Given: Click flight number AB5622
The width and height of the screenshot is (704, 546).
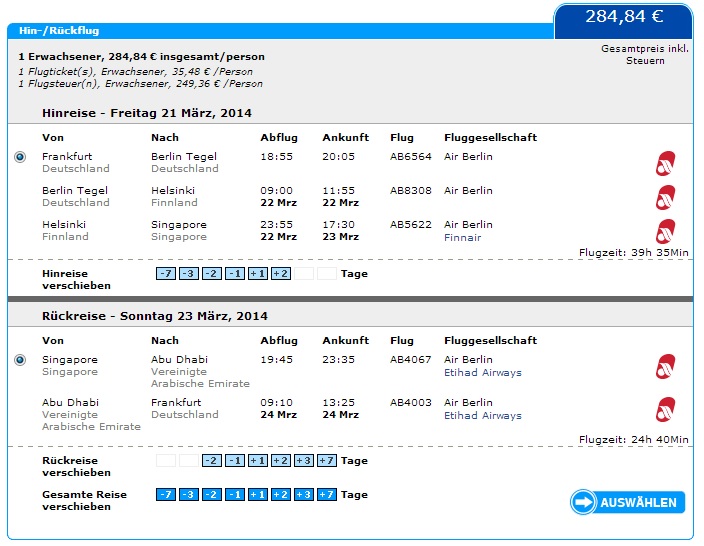Looking at the screenshot, I should point(410,225).
